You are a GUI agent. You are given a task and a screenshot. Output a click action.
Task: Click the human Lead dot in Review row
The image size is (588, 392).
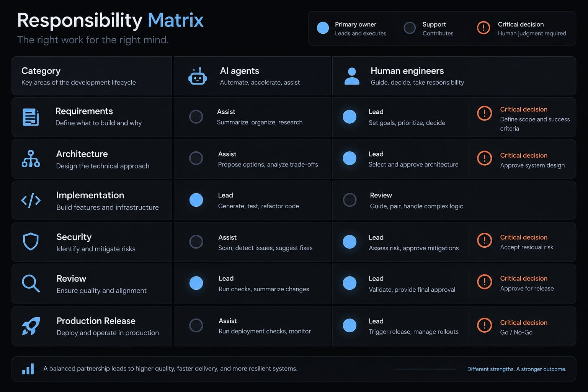pyautogui.click(x=350, y=283)
